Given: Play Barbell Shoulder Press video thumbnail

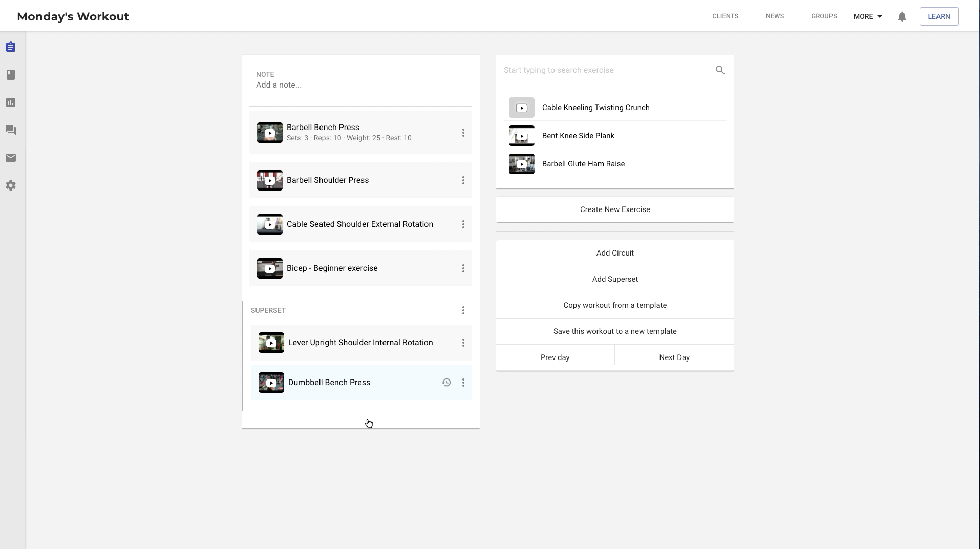Looking at the screenshot, I should [270, 180].
